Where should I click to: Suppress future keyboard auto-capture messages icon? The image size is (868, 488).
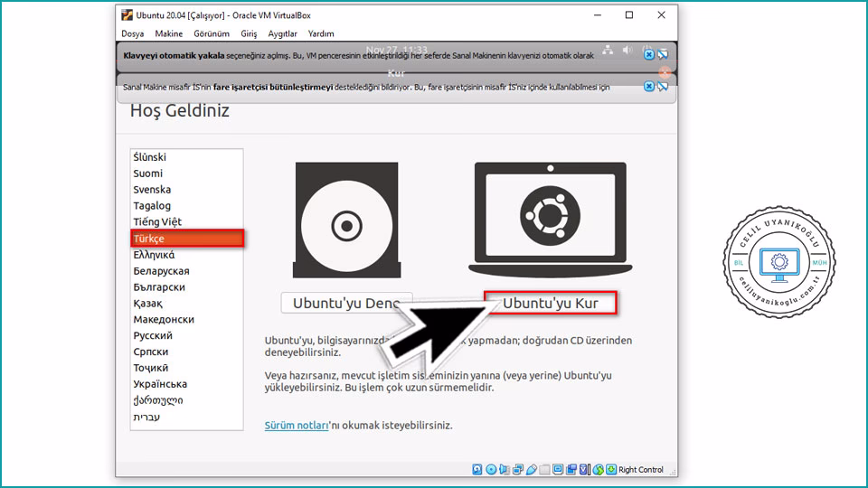click(x=663, y=55)
